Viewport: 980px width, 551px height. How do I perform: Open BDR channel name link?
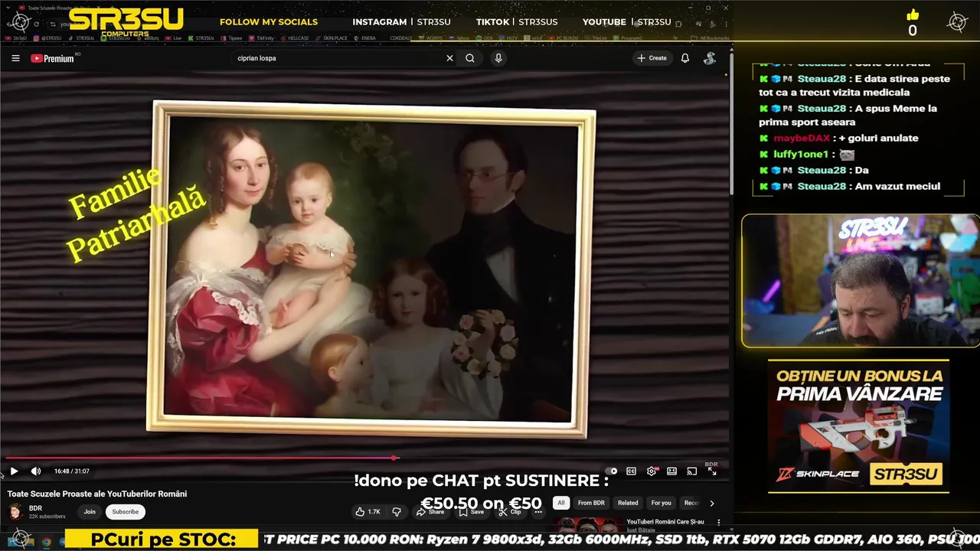tap(35, 508)
